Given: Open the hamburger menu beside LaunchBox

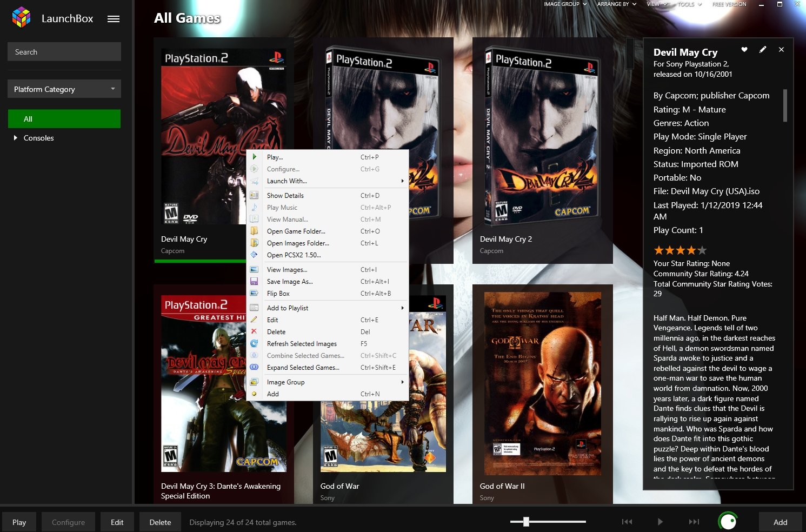Looking at the screenshot, I should (114, 19).
